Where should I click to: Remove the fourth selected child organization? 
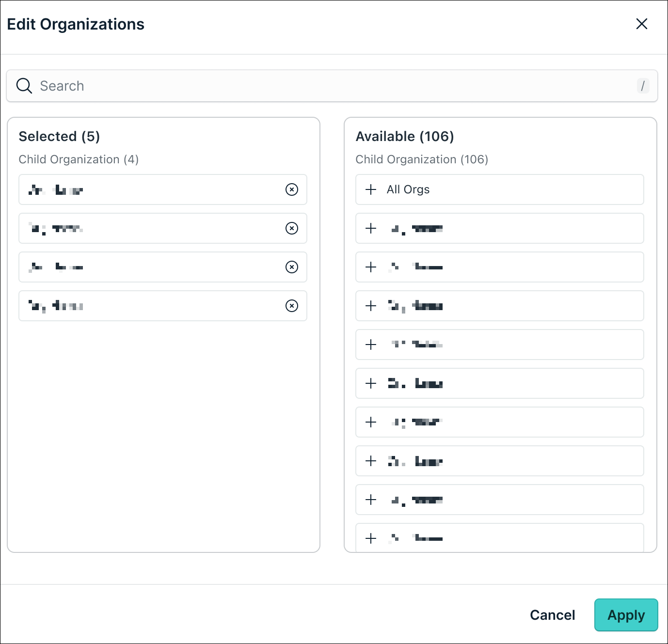tap(292, 306)
